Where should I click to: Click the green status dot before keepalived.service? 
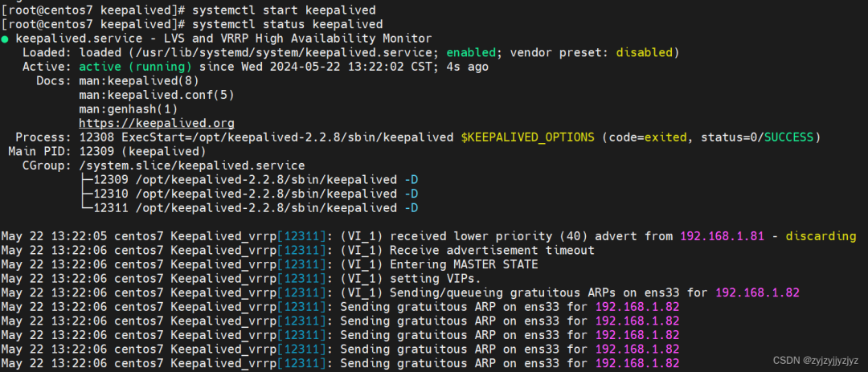pos(5,39)
